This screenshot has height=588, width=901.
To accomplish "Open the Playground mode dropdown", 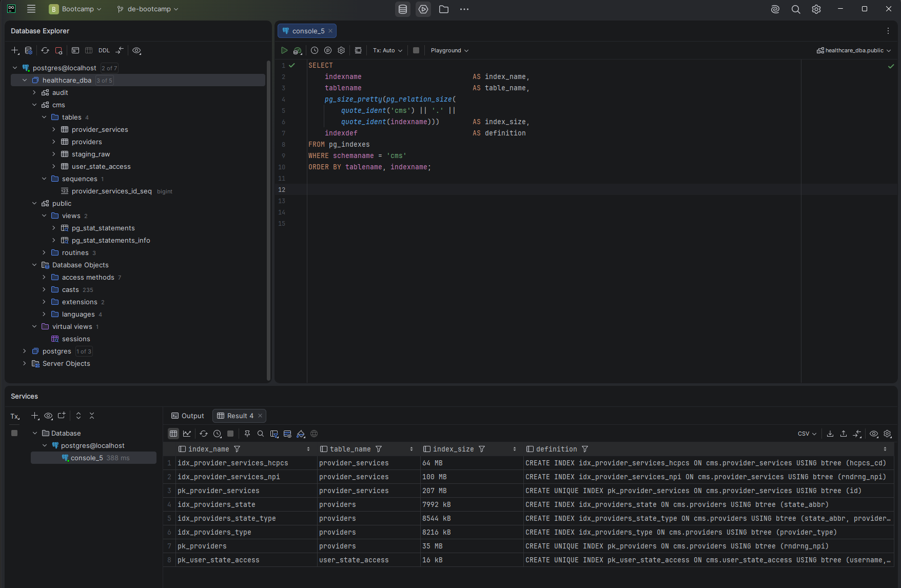I will click(x=449, y=50).
